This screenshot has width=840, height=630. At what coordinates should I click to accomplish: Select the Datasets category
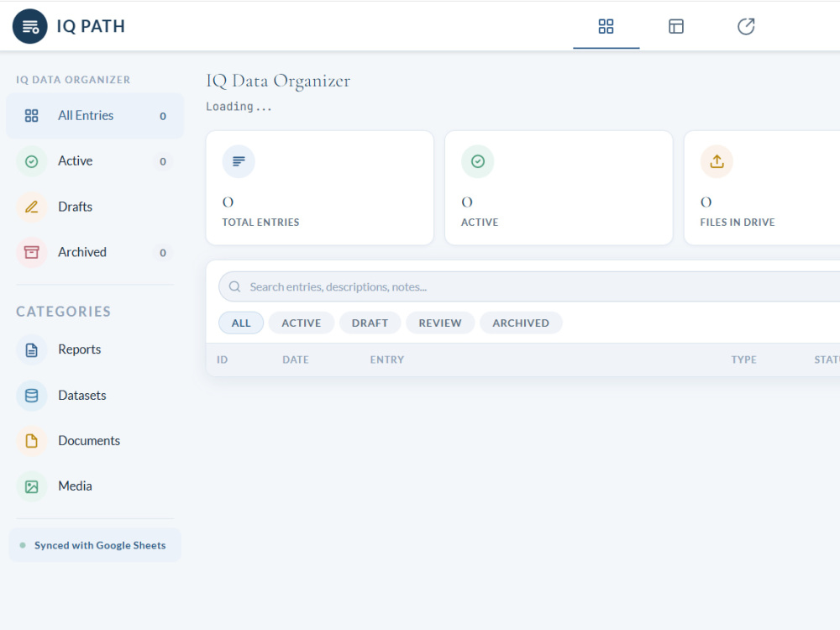point(95,396)
